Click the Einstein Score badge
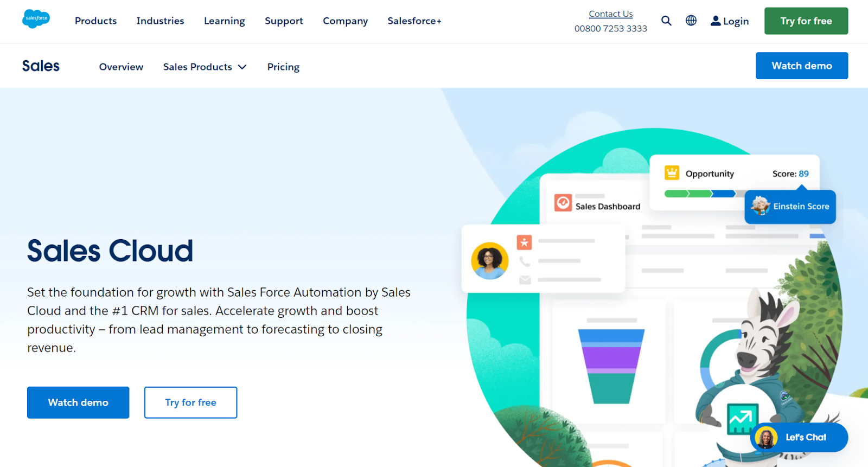Image resolution: width=868 pixels, height=467 pixels. tap(790, 207)
